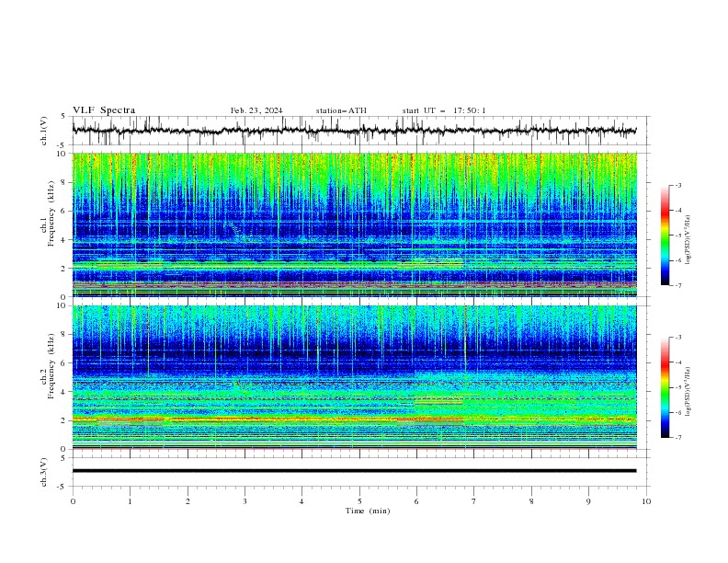The image size is (728, 563).
Task: Click the ch.2 "Frequency (kHz)" axis label
Action: tap(51, 366)
